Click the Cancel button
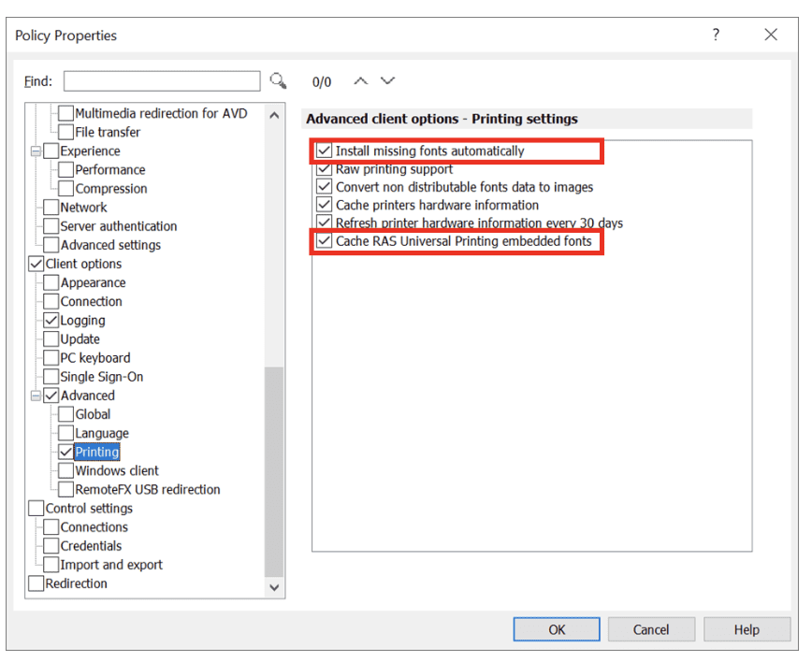The height and width of the screenshot is (662, 812). 650,629
